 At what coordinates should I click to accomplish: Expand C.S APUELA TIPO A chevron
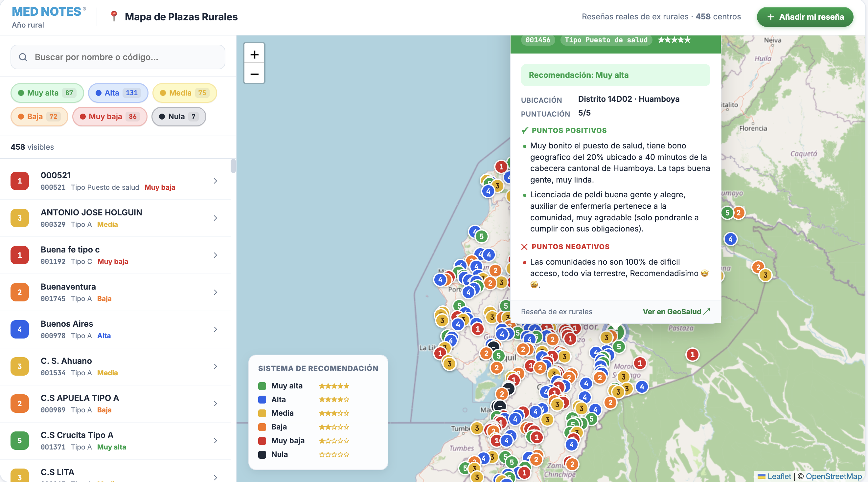(x=216, y=403)
